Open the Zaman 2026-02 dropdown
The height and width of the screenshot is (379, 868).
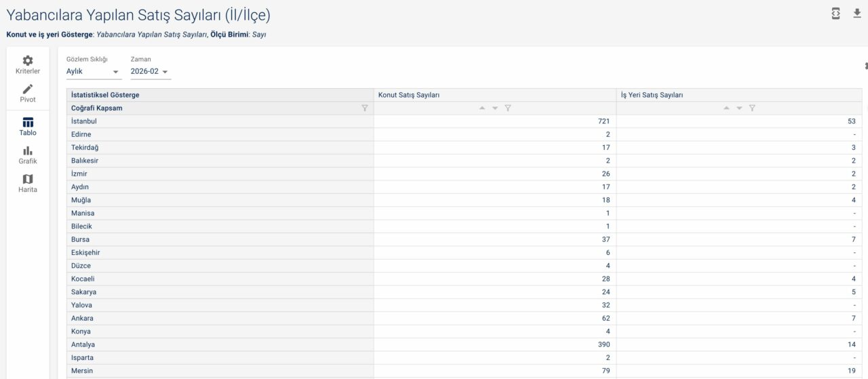[x=150, y=71]
